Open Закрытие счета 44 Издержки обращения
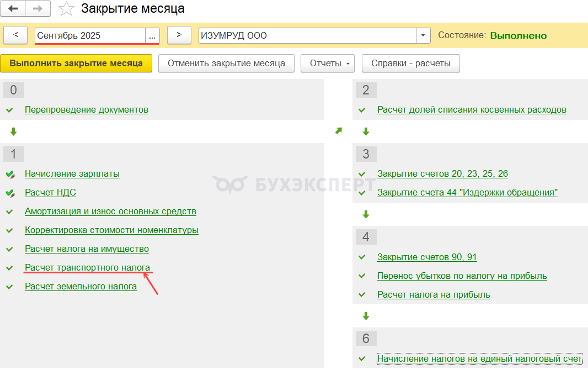588x370 pixels. coord(467,193)
